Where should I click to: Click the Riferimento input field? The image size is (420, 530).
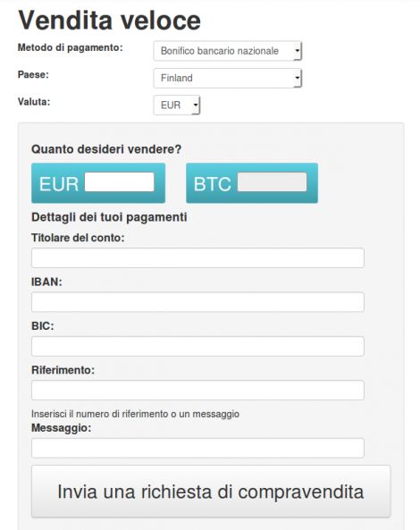(197, 390)
